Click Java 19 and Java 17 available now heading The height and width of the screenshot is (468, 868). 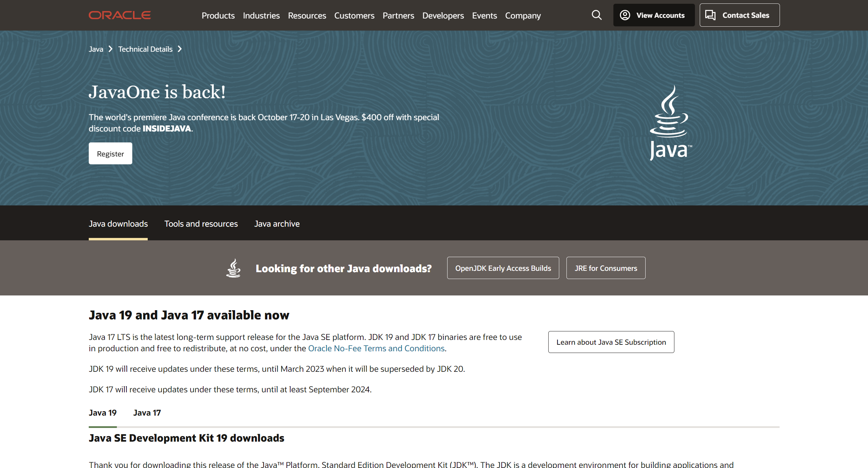click(189, 315)
